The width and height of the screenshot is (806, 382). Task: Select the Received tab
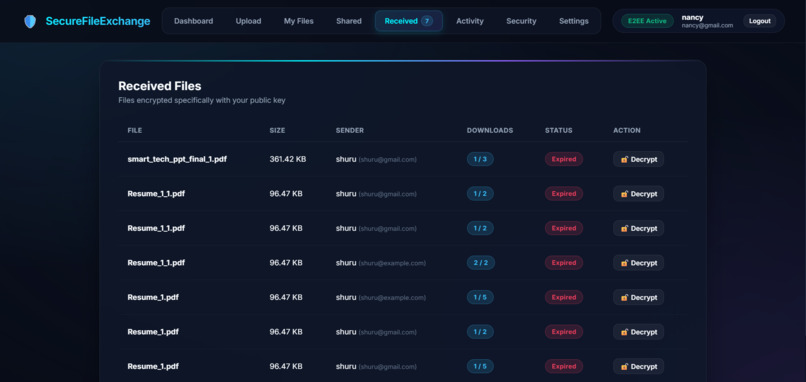point(409,21)
